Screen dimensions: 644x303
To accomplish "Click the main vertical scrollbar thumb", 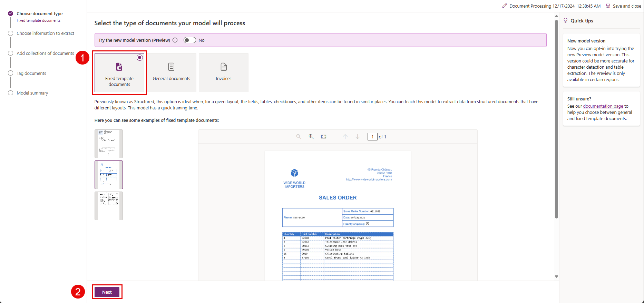I will coord(556,119).
